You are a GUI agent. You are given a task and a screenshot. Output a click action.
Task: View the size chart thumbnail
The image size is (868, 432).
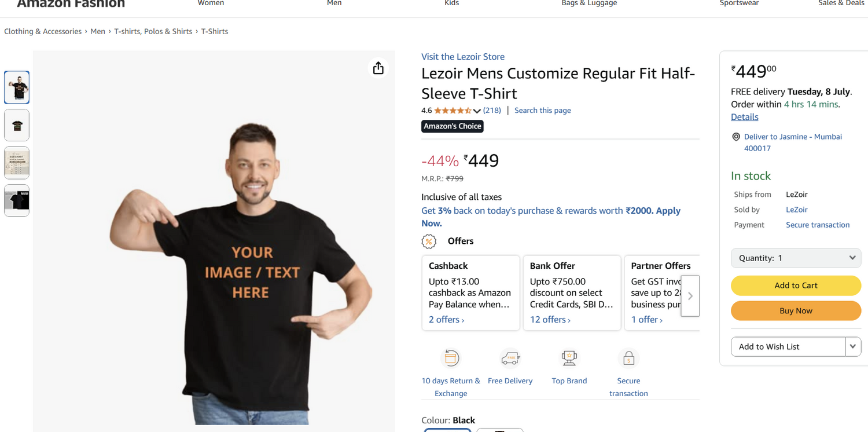(x=17, y=163)
